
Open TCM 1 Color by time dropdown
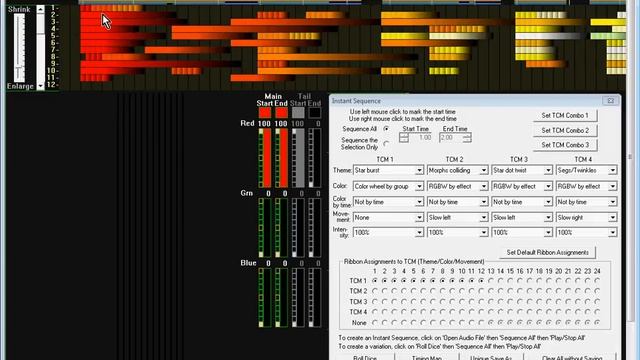[x=388, y=202]
